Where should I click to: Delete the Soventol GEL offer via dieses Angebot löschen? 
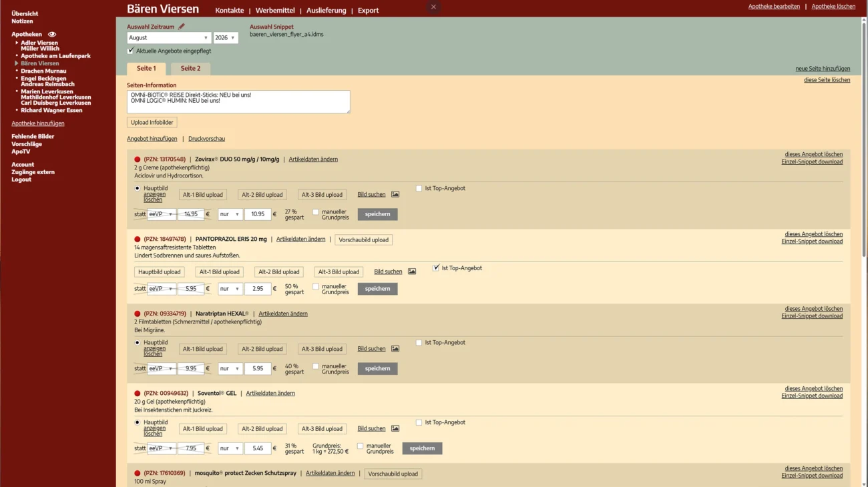pyautogui.click(x=814, y=388)
